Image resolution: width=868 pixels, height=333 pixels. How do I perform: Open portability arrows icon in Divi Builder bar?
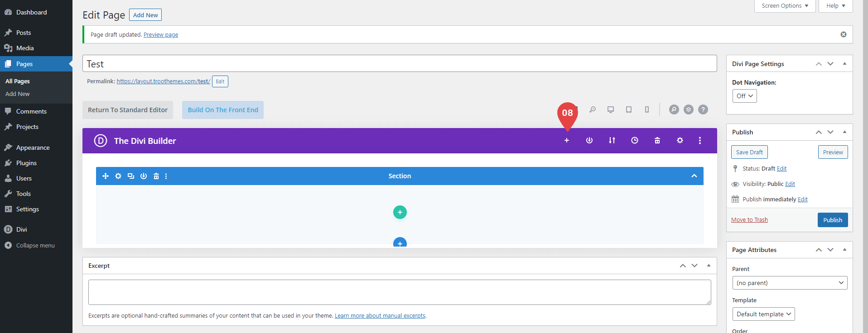click(x=612, y=140)
